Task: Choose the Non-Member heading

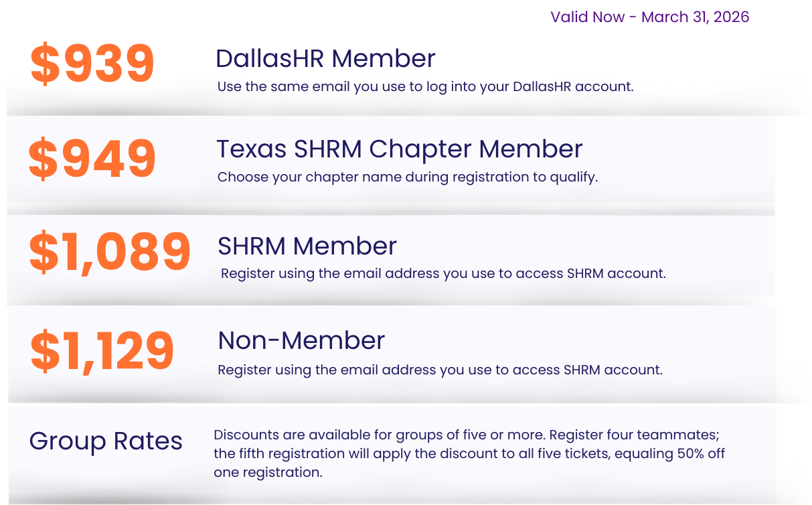Action: tap(301, 341)
